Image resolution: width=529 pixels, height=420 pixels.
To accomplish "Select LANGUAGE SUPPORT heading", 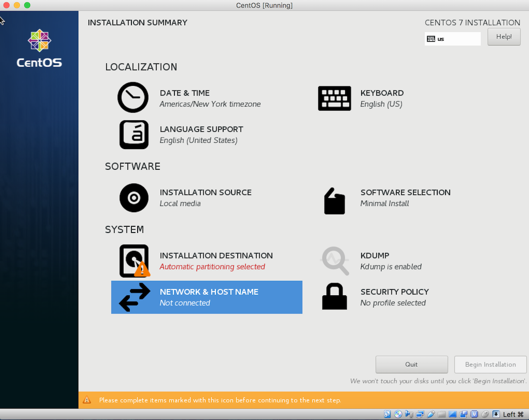I will 201,129.
